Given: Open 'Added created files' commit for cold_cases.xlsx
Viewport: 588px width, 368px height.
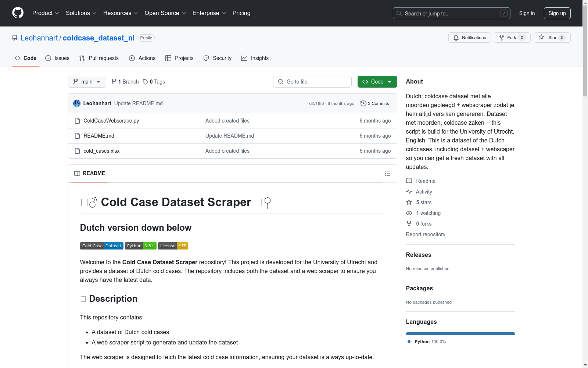Looking at the screenshot, I should click(x=227, y=151).
